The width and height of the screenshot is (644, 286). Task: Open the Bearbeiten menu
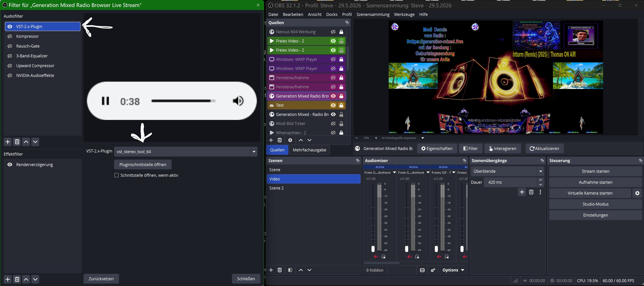point(293,15)
